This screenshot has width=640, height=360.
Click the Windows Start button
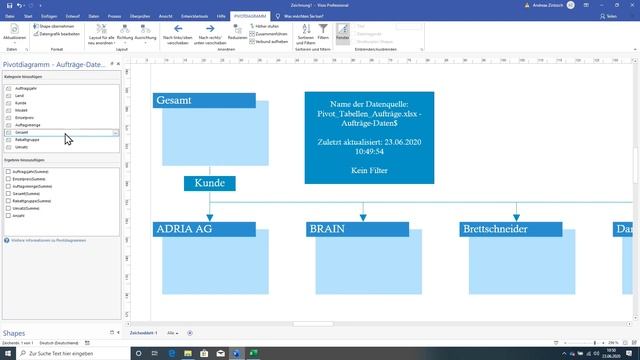[x=8, y=353]
